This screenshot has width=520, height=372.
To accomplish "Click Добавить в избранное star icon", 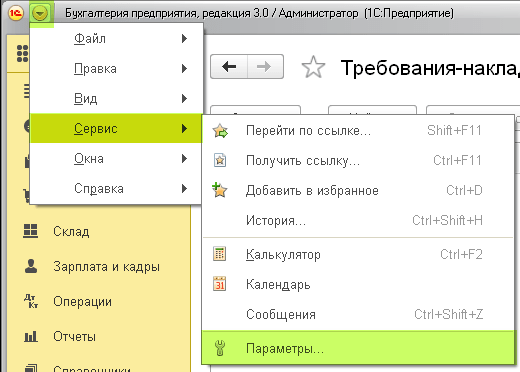I will click(220, 190).
